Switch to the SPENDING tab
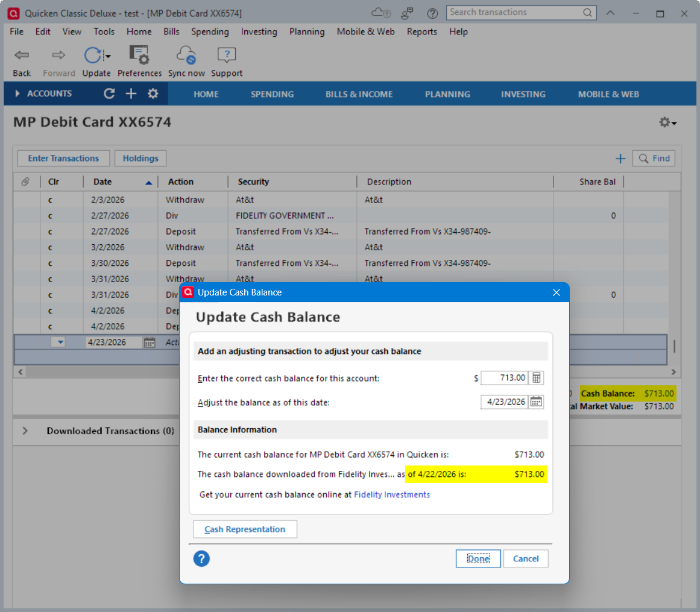700x612 pixels. click(x=272, y=94)
